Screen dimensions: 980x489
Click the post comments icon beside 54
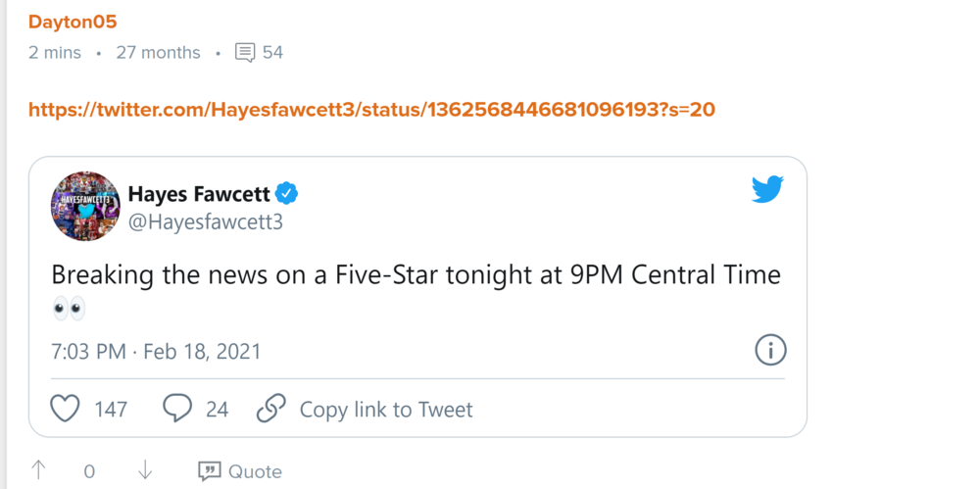[245, 53]
